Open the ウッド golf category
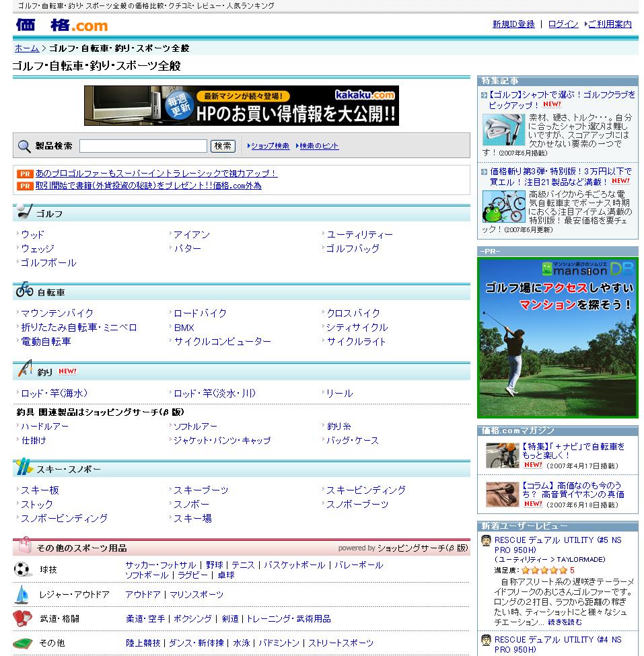 point(32,235)
